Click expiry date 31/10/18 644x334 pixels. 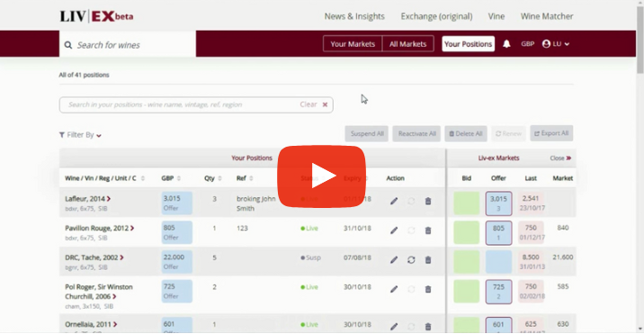click(x=357, y=229)
